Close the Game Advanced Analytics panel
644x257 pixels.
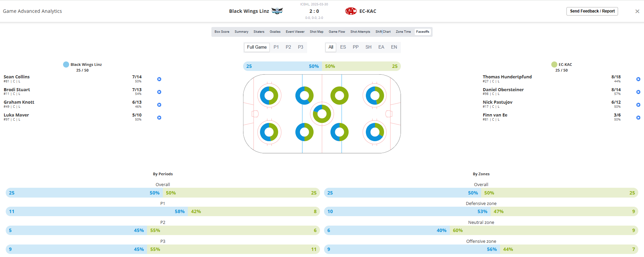click(637, 11)
